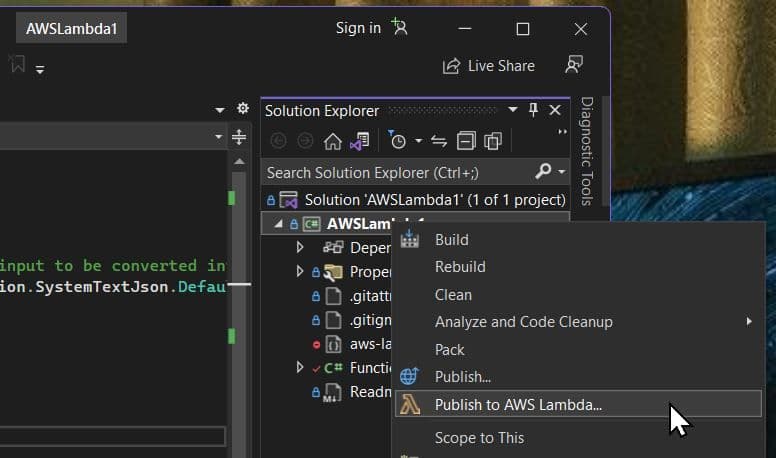Open Solution Explorer search options dropdown
Image resolution: width=776 pixels, height=458 pixels.
pyautogui.click(x=560, y=172)
